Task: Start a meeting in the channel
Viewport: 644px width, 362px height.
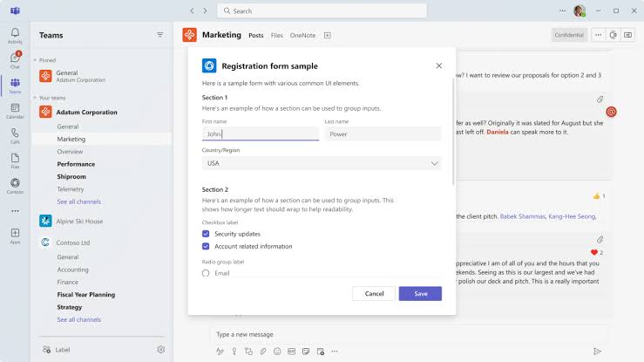Action: pos(613,35)
